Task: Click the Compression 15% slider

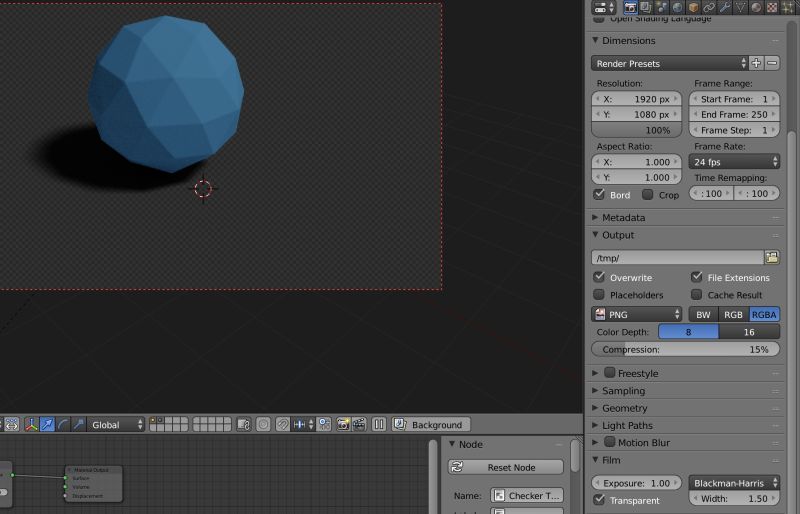Action: point(685,349)
